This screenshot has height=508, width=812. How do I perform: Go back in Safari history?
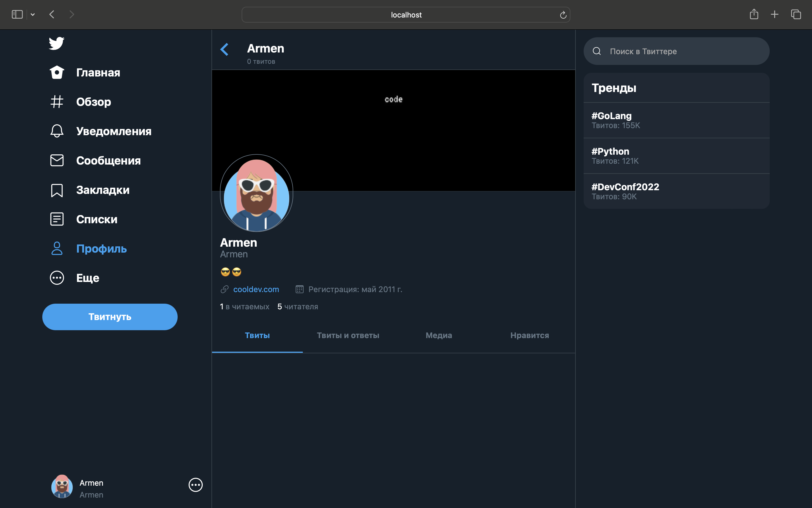click(x=52, y=14)
